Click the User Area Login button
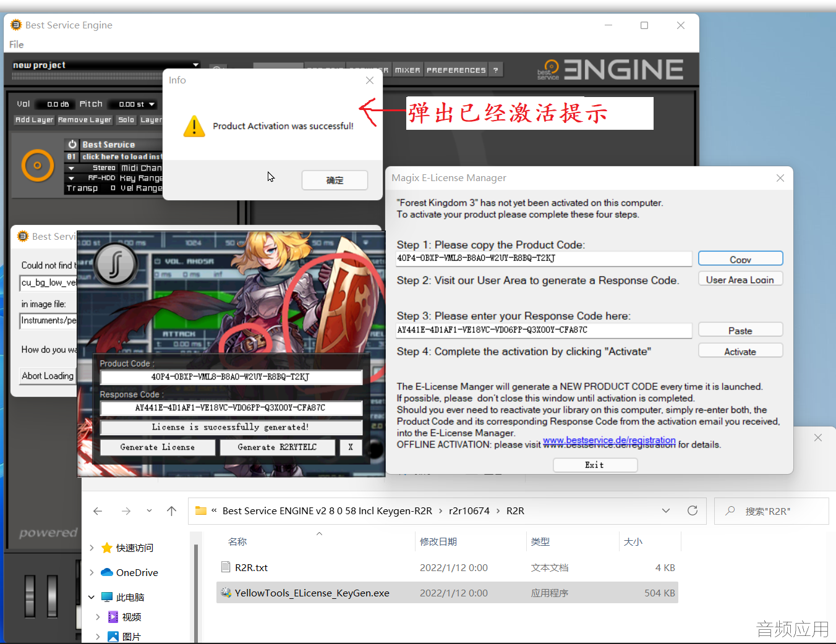Image resolution: width=836 pixels, height=644 pixels. tap(740, 279)
